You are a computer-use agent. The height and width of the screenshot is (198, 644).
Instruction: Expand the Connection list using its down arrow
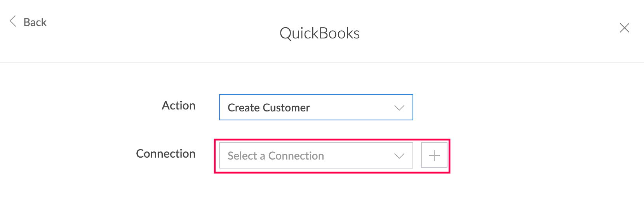point(399,156)
